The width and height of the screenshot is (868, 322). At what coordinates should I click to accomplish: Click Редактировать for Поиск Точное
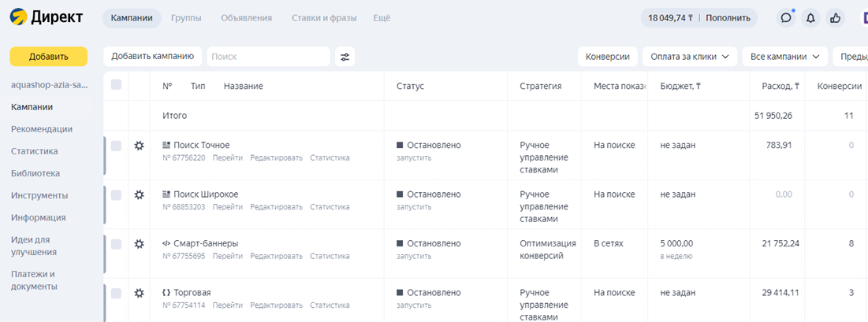[276, 157]
